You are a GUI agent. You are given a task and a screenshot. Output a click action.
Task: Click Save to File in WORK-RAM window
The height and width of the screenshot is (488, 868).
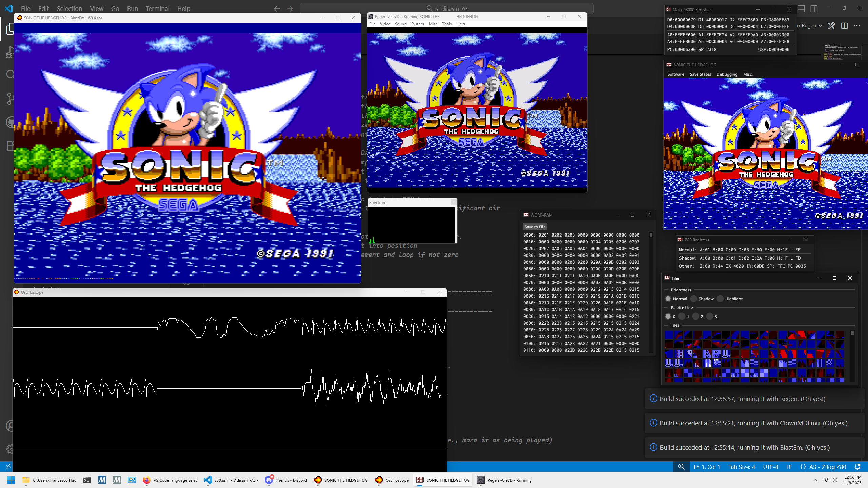click(535, 226)
